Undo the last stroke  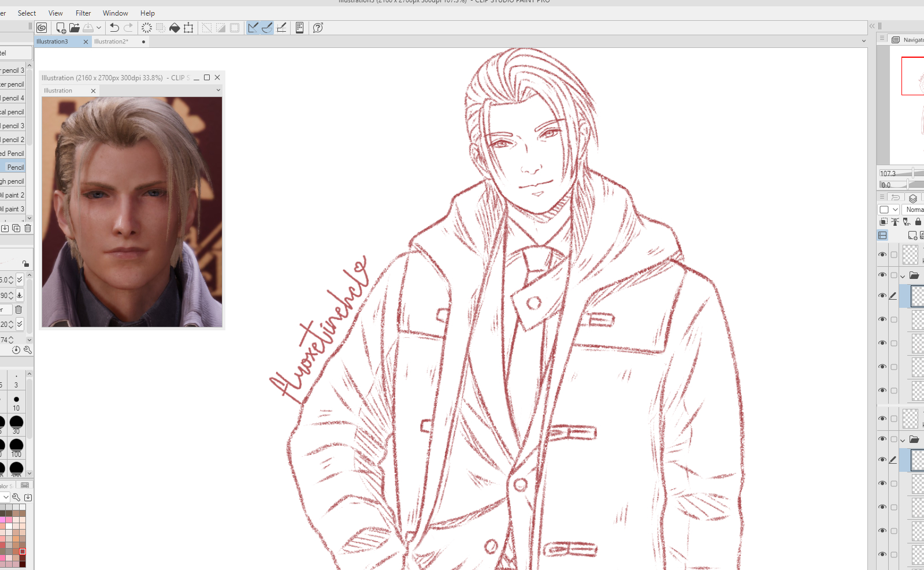(x=114, y=28)
